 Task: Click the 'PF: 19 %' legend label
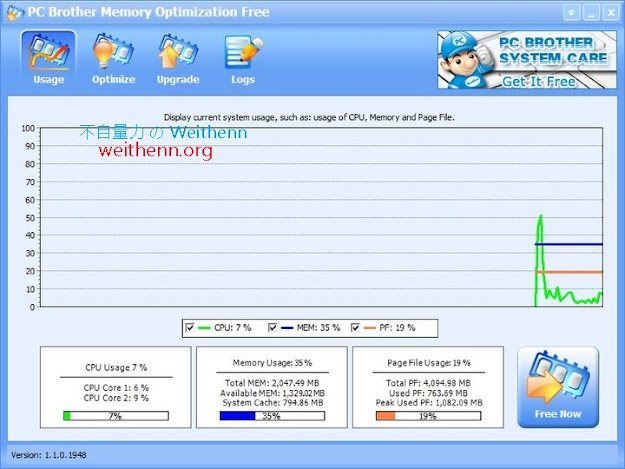[397, 328]
